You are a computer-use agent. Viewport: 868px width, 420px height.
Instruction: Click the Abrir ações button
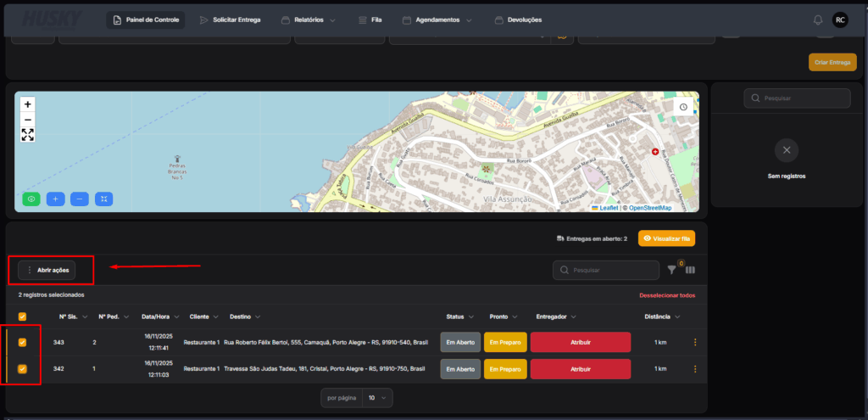(x=48, y=270)
